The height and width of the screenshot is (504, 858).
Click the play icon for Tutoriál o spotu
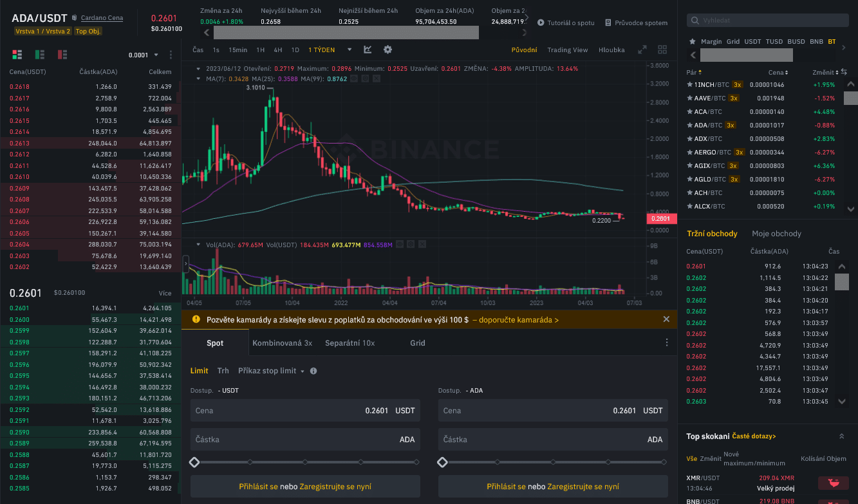coord(541,23)
